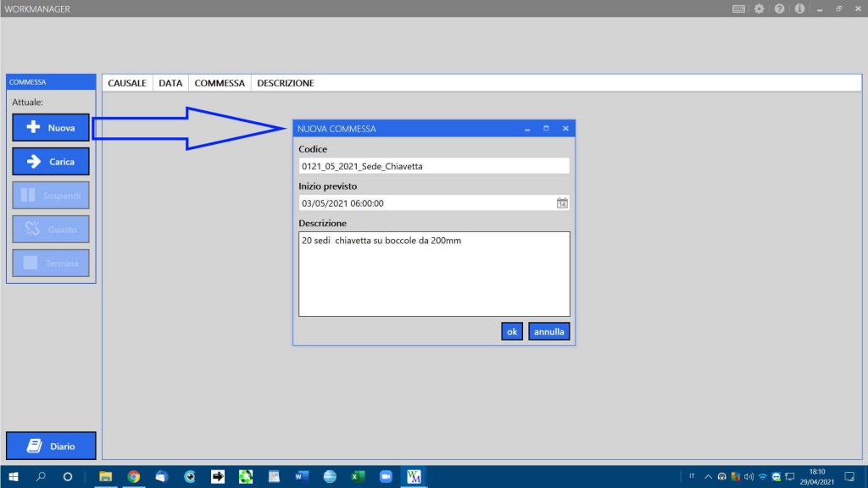The image size is (868, 488).
Task: Open WorkManager settings gear
Action: (759, 8)
